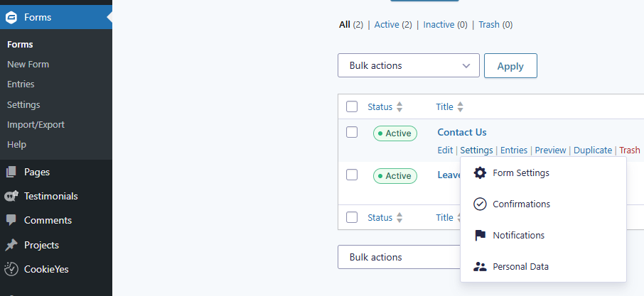Click the Comments bubble icon
The image size is (644, 296).
11,220
